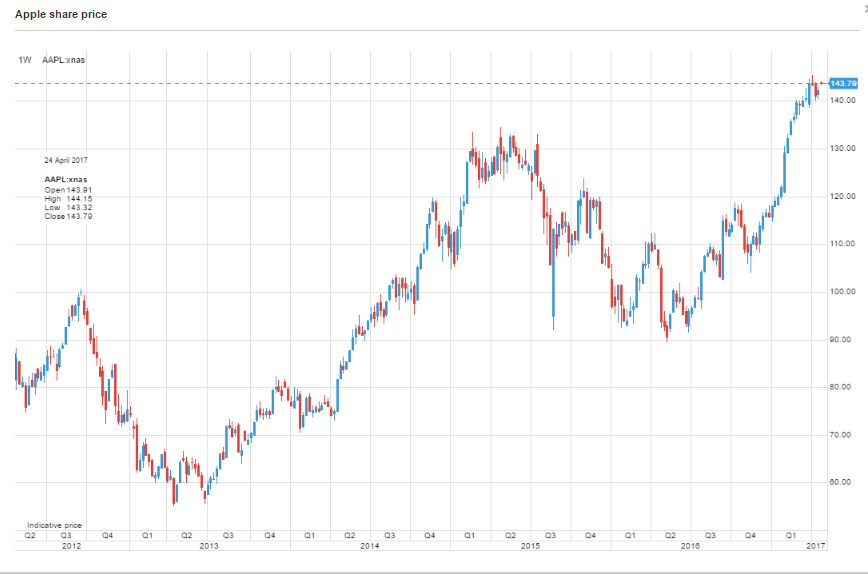Click the blue 143.79 current price tag
This screenshot has height=574, width=868.
click(843, 84)
